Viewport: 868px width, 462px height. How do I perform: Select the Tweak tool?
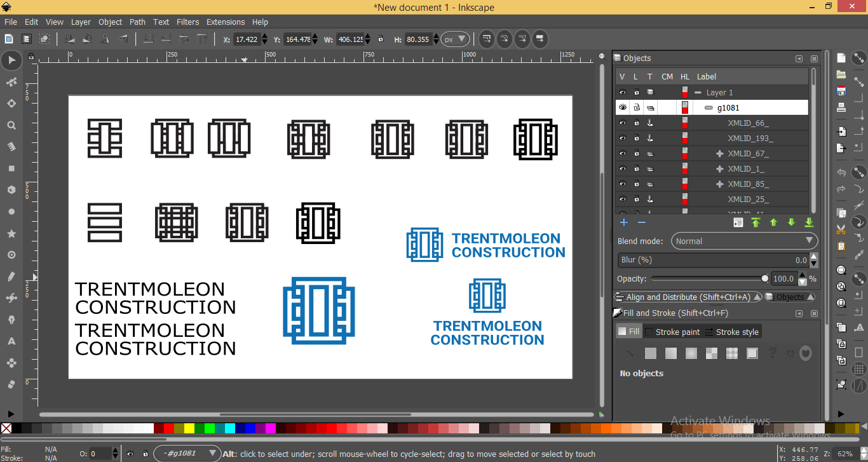[11, 104]
